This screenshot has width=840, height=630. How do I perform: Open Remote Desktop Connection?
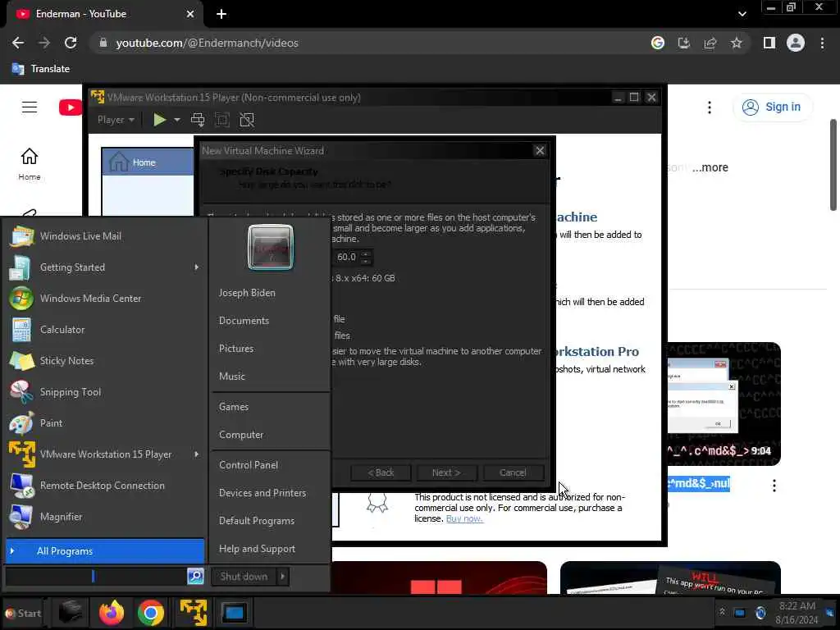[102, 486]
